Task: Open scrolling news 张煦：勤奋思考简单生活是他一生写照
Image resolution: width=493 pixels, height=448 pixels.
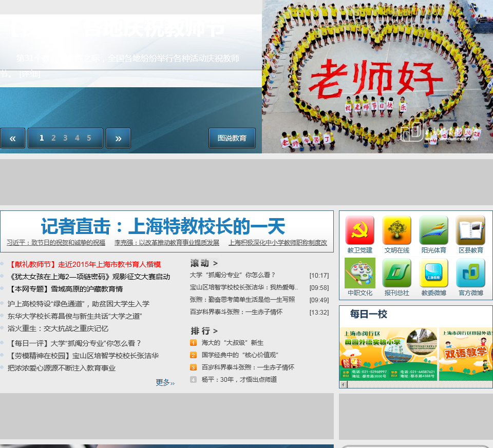Action: pyautogui.click(x=242, y=299)
